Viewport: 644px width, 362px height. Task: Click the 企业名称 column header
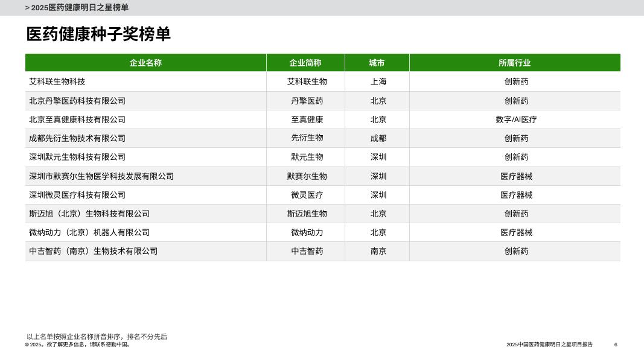[x=145, y=62]
